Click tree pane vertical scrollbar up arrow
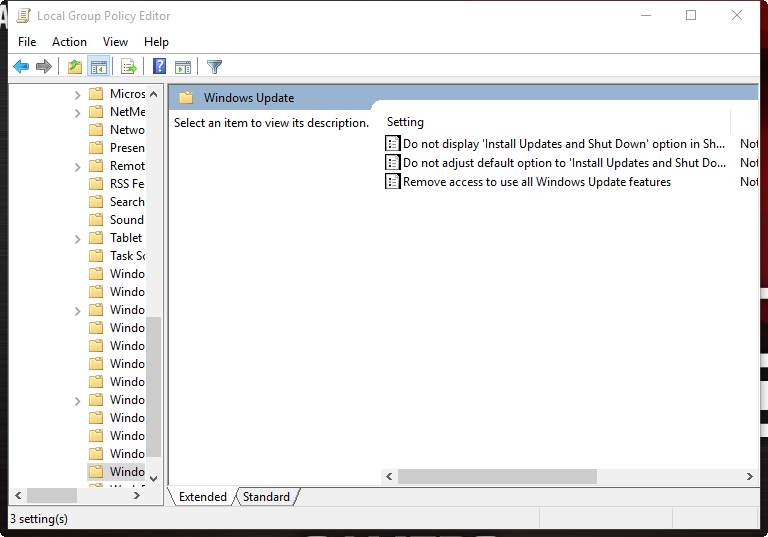The height and width of the screenshot is (537, 768). (x=153, y=94)
